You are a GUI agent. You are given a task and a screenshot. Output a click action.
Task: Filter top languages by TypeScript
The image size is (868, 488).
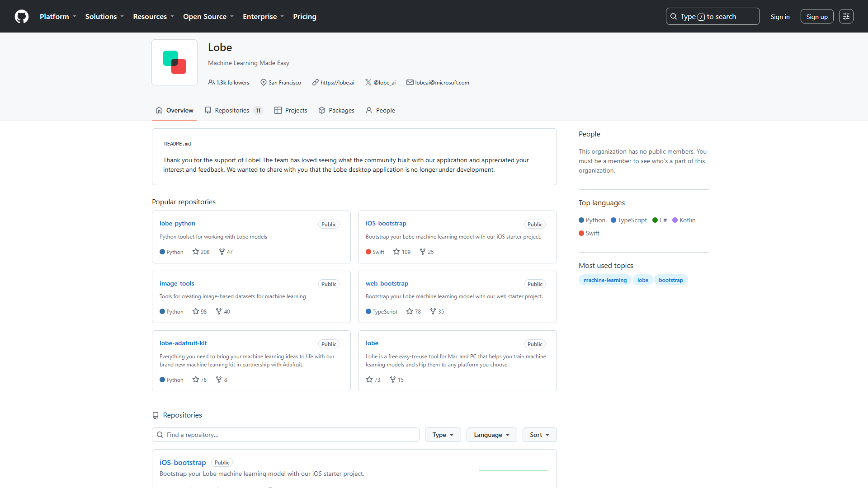tap(629, 220)
